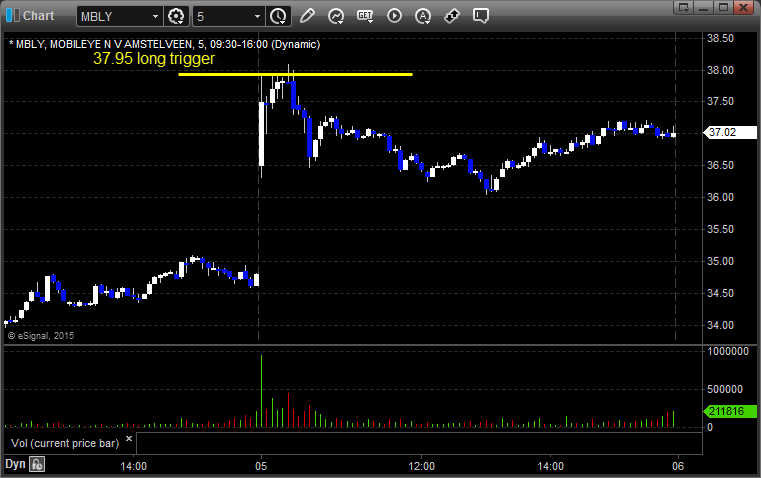Click the MBLY MOBILEYE chart title text
Screen dimensions: 761x478
(x=165, y=44)
